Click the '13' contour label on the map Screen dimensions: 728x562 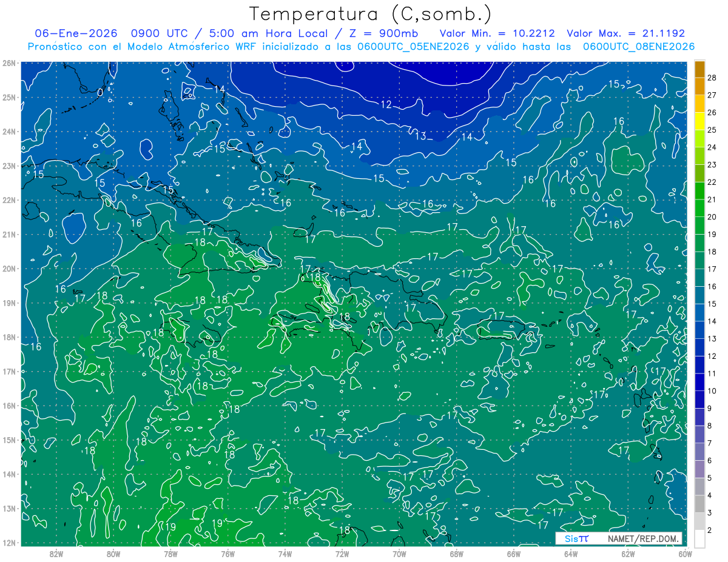click(420, 136)
